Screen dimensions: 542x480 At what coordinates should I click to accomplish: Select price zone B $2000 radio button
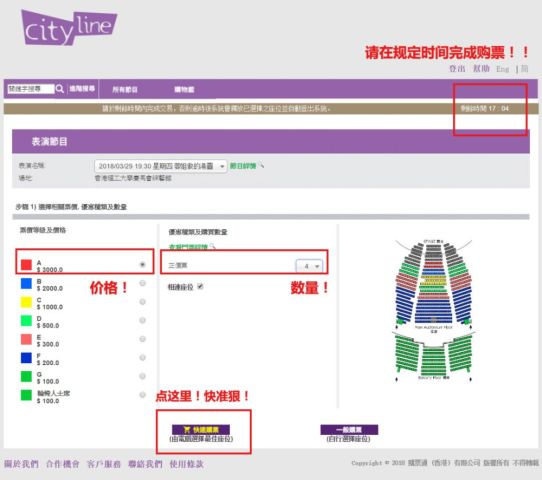click(x=142, y=283)
